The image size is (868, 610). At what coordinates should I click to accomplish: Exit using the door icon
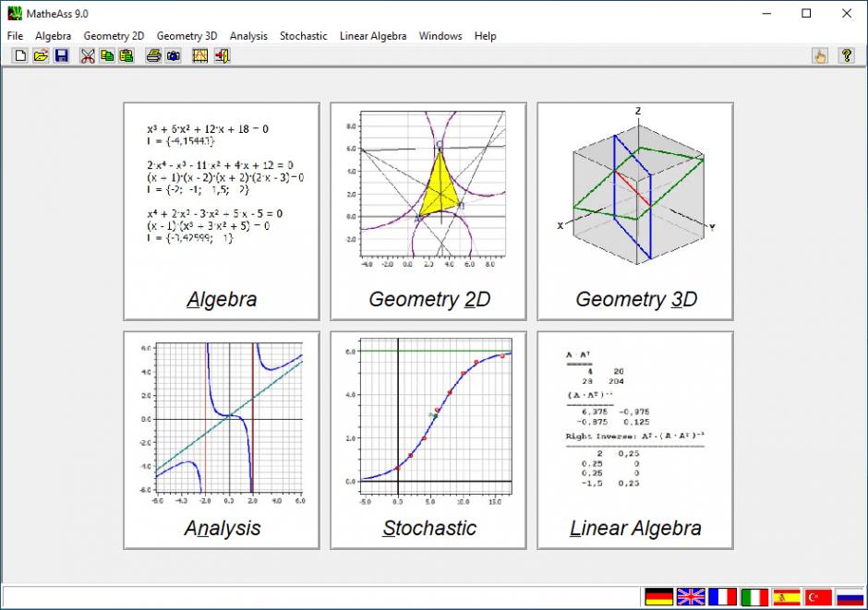(x=222, y=55)
